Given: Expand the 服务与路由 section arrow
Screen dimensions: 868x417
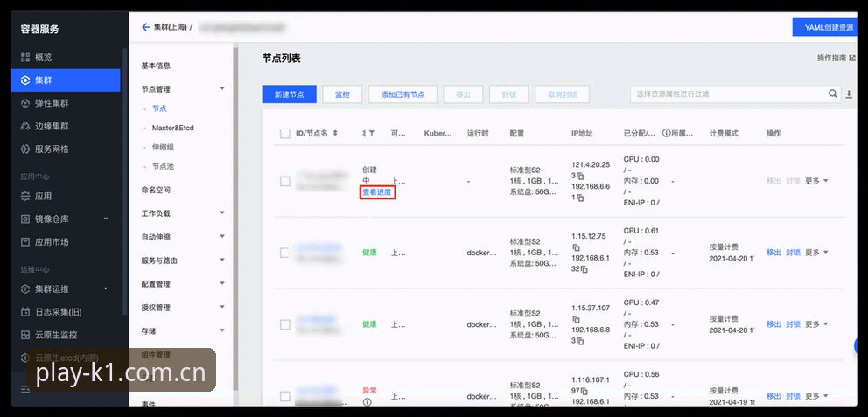Looking at the screenshot, I should pos(222,260).
